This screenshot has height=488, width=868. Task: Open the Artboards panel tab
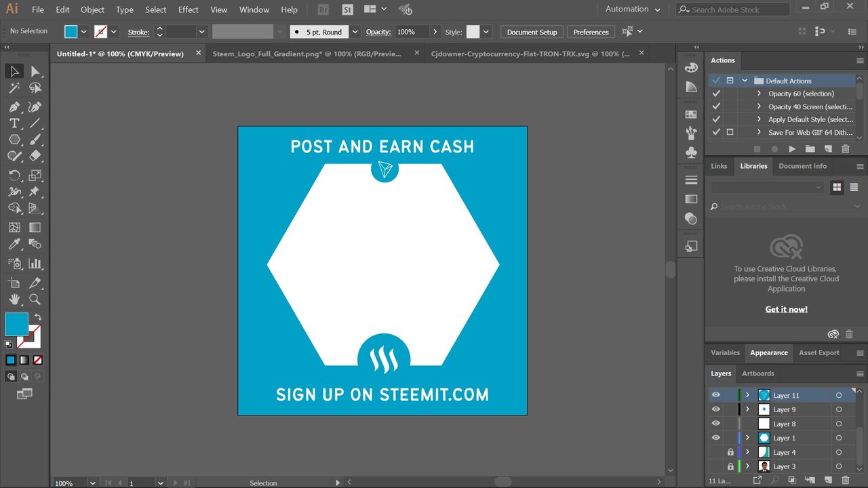tap(758, 373)
